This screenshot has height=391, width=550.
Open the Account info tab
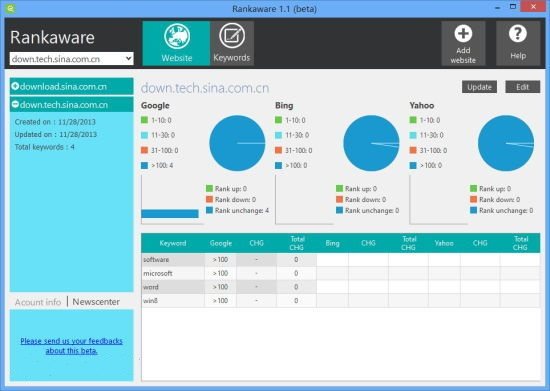[38, 302]
